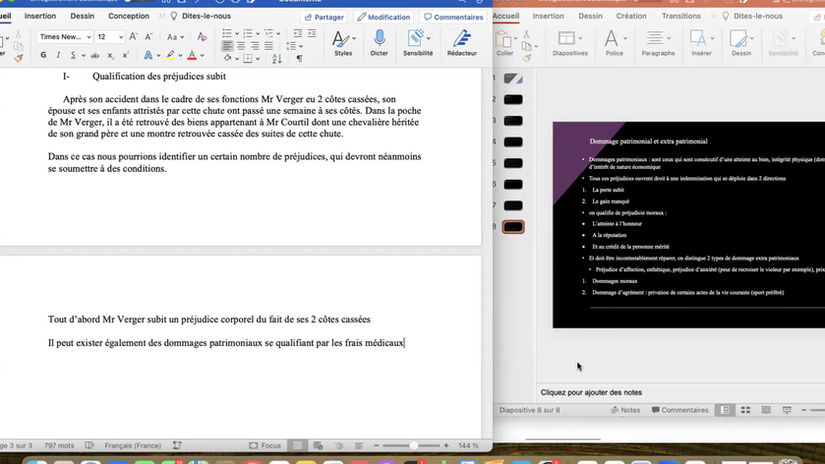Toggle paragraph marks display (¶)
Screen dimensions: 825x464
pyautogui.click(x=299, y=58)
